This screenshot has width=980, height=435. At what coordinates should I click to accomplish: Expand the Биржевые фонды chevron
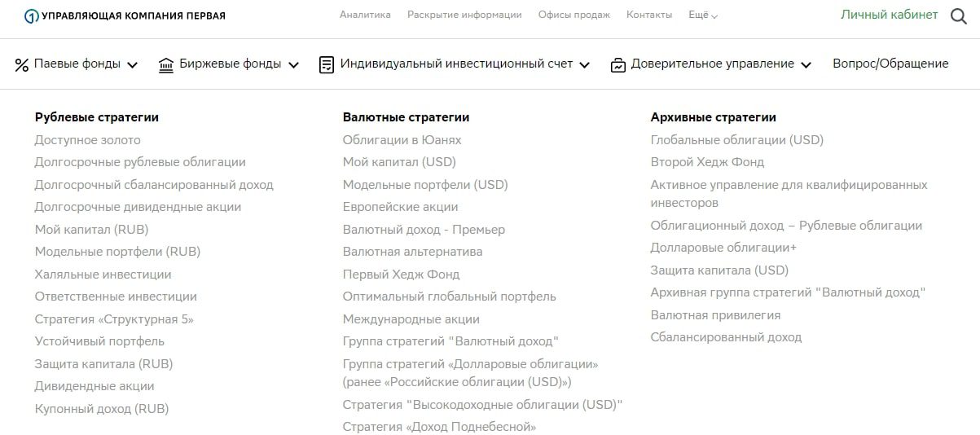[x=293, y=65]
